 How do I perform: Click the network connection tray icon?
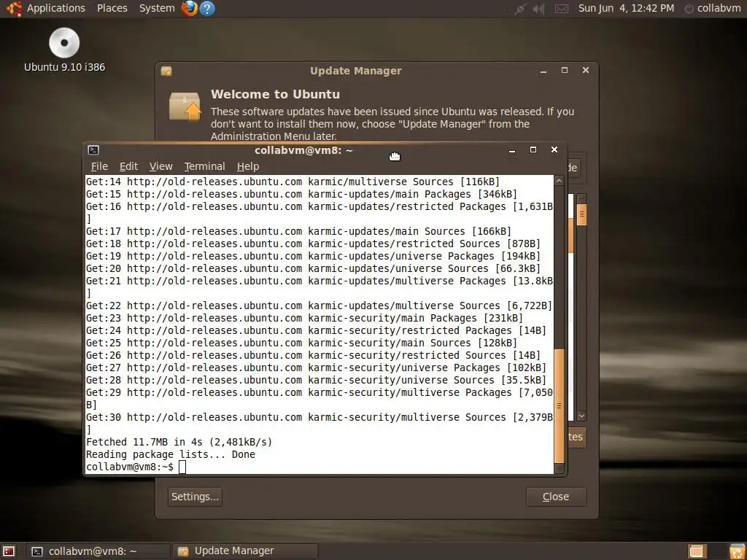pyautogui.click(x=519, y=9)
